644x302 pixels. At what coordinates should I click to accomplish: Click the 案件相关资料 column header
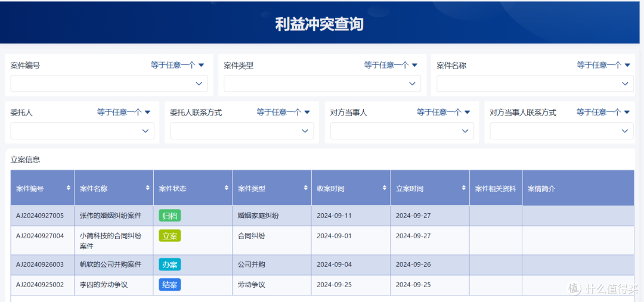pyautogui.click(x=496, y=189)
